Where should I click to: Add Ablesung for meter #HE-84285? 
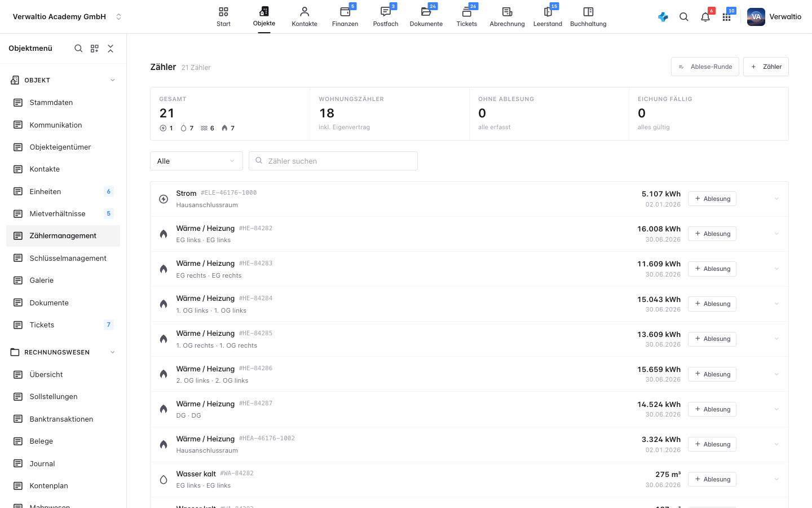coord(712,339)
